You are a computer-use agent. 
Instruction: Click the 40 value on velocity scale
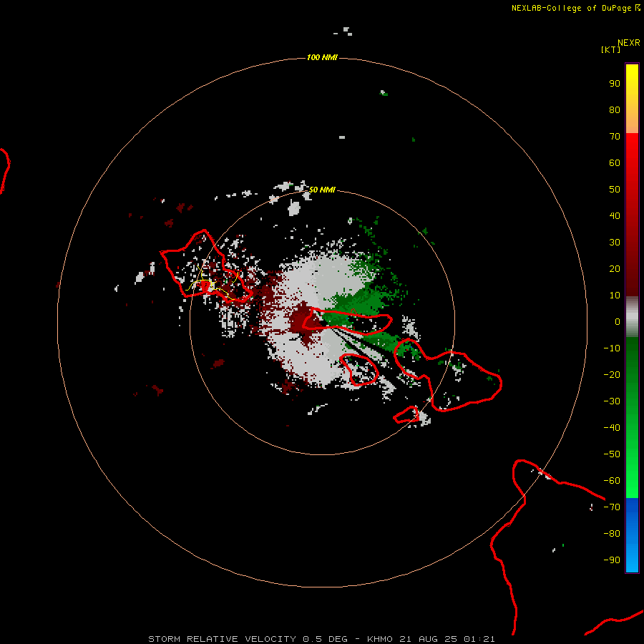pos(615,215)
